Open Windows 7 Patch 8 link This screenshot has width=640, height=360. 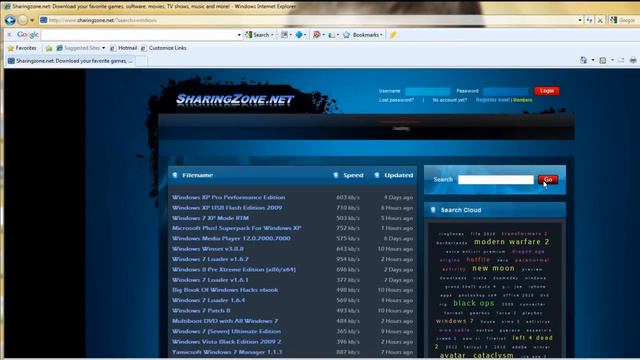click(x=201, y=311)
